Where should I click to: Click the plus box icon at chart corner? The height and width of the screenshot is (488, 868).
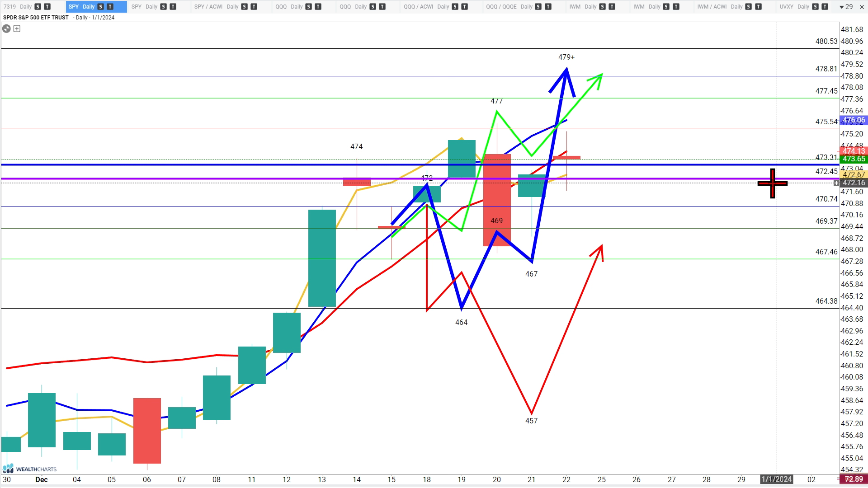click(x=17, y=28)
